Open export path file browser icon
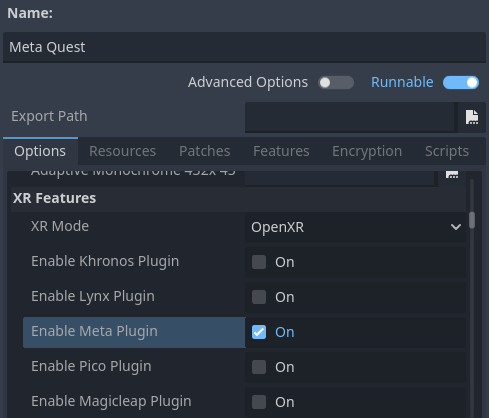 tap(472, 117)
